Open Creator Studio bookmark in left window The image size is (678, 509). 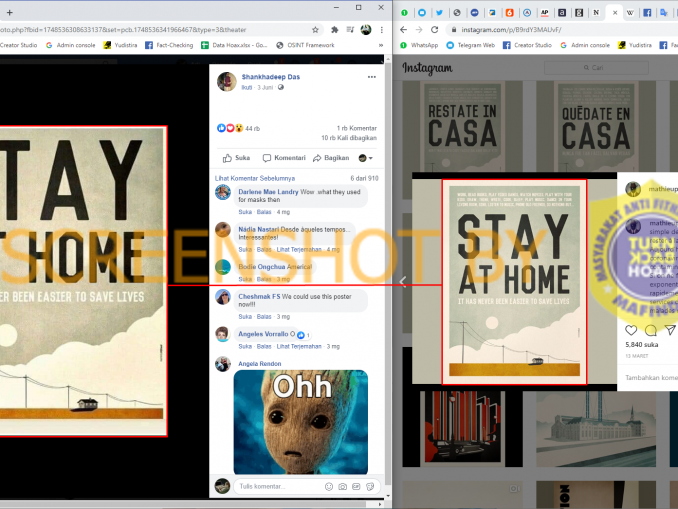[19, 45]
